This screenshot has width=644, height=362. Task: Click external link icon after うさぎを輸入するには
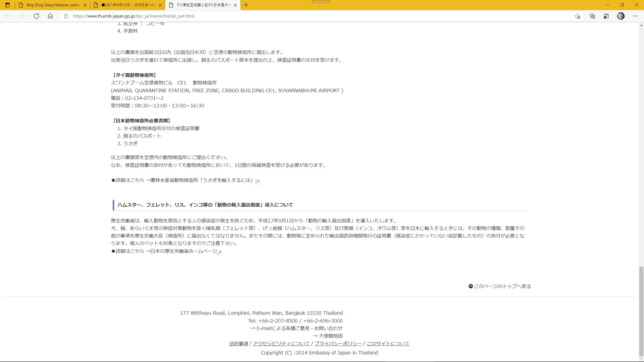pos(257,182)
